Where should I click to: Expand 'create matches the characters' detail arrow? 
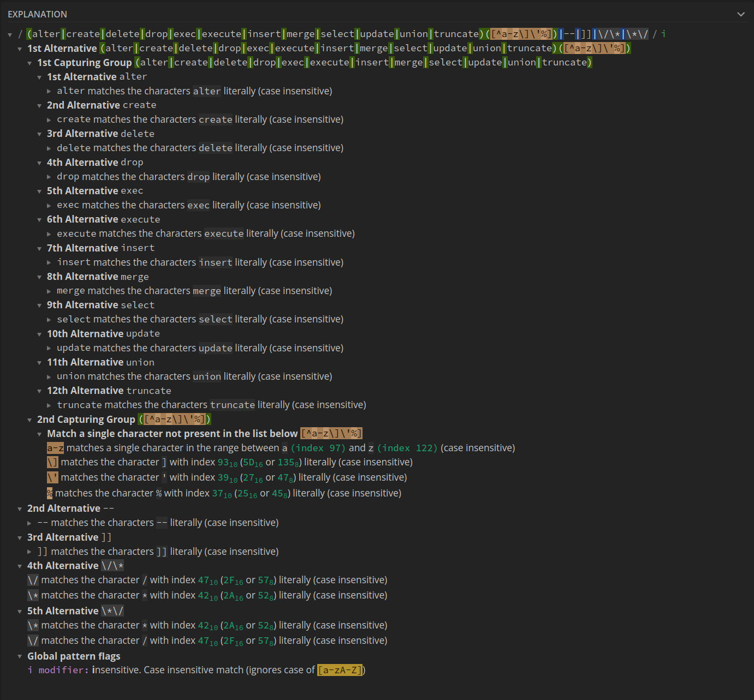point(49,119)
